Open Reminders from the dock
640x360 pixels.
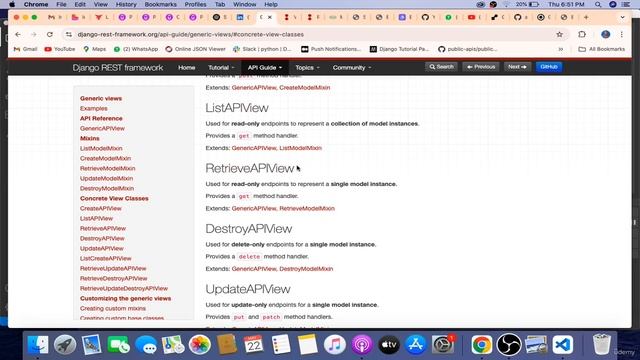pyautogui.click(x=280, y=345)
